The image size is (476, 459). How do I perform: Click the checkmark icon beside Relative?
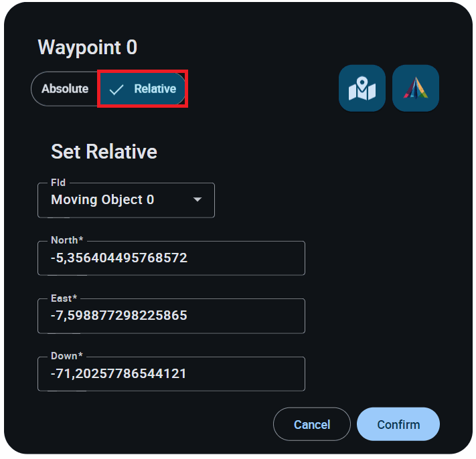[116, 90]
